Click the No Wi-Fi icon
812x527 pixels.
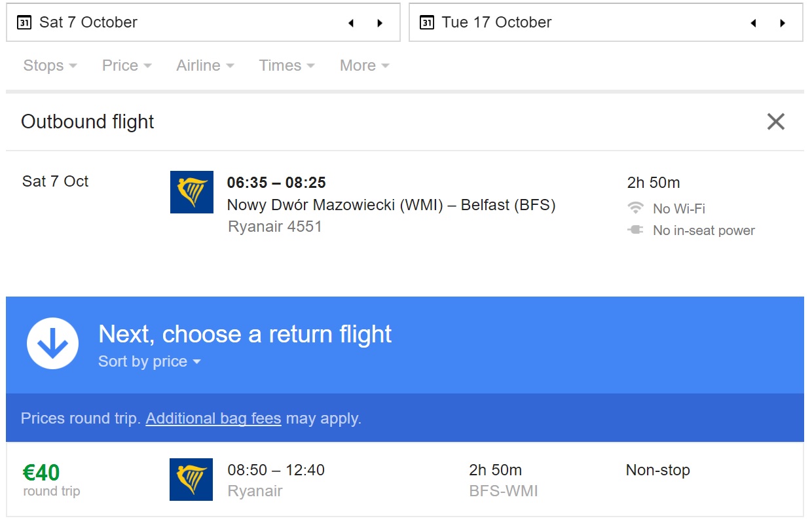point(635,208)
